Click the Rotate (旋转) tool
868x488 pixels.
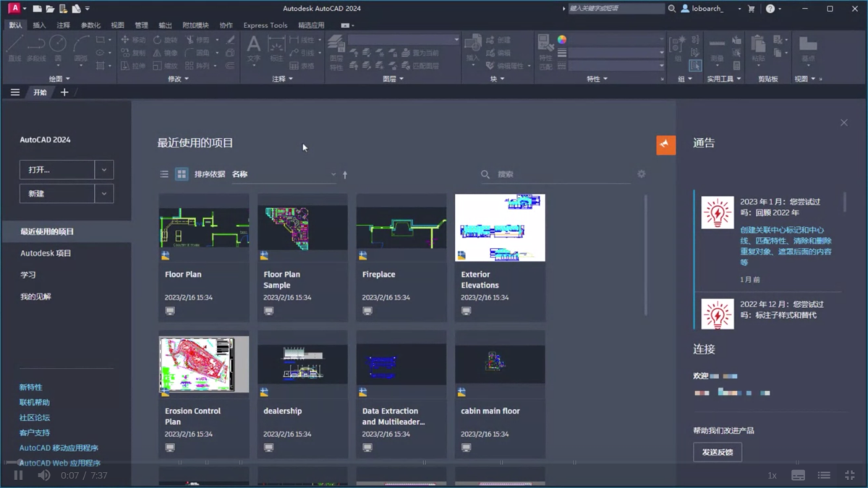tap(165, 40)
